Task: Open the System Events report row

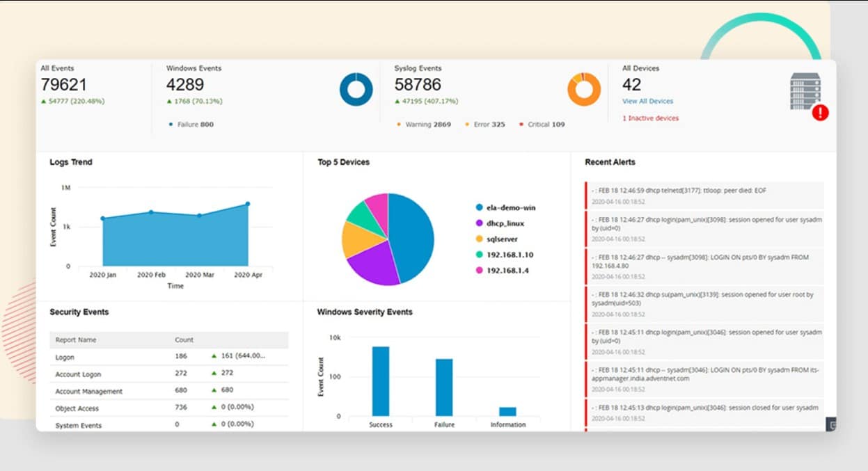Action: [169, 424]
